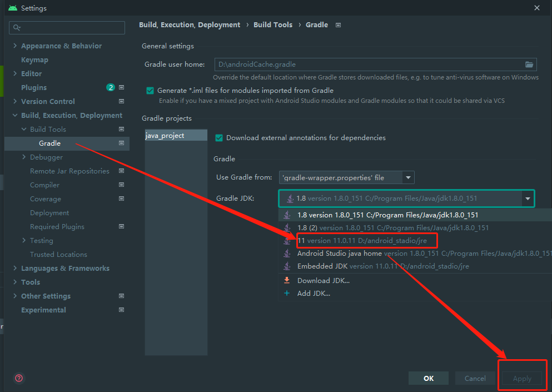
Task: Open Experimental settings
Action: [x=43, y=310]
